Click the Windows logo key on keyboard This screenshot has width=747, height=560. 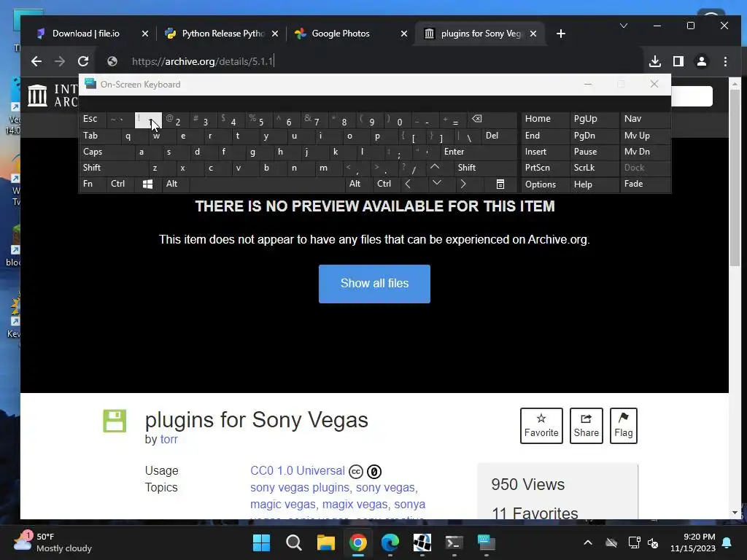147,184
